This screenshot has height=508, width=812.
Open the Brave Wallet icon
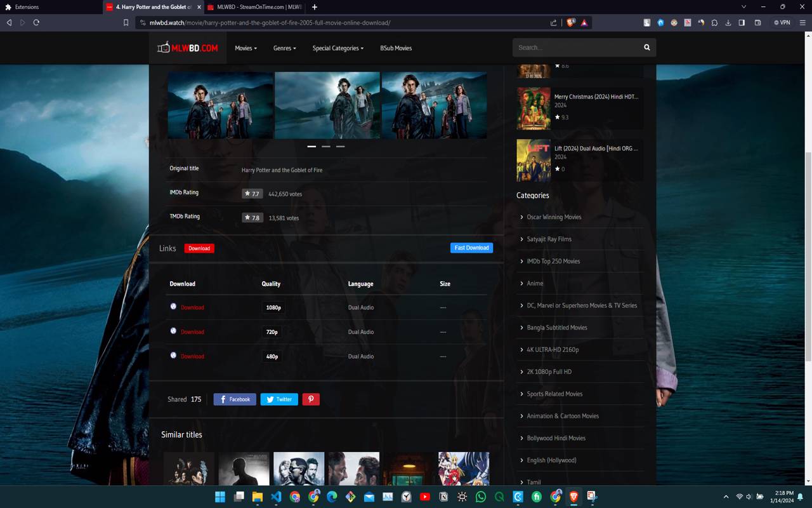point(757,22)
